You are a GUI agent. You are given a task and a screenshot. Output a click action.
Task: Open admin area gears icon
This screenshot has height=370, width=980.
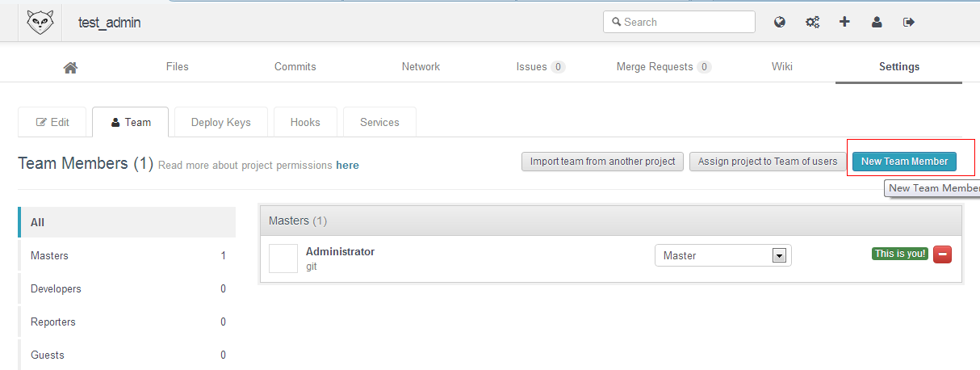pos(812,22)
